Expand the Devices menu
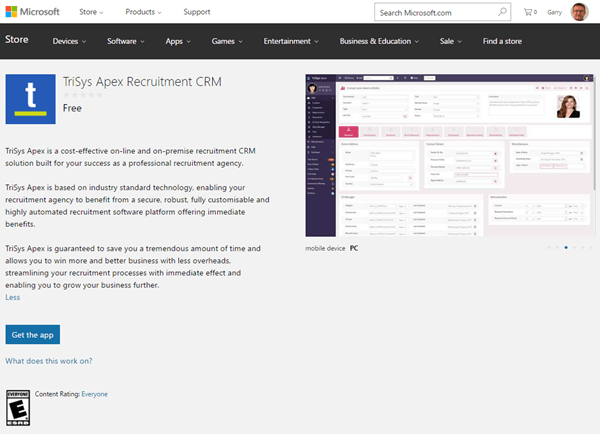The image size is (600, 434). coord(69,41)
